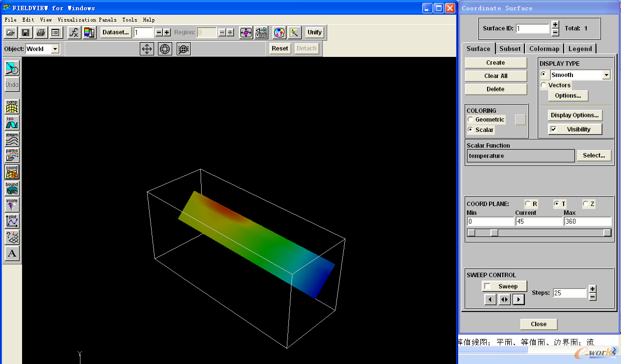Image resolution: width=621 pixels, height=364 pixels.
Task: Click the boundary surface tool icon
Action: (12, 188)
